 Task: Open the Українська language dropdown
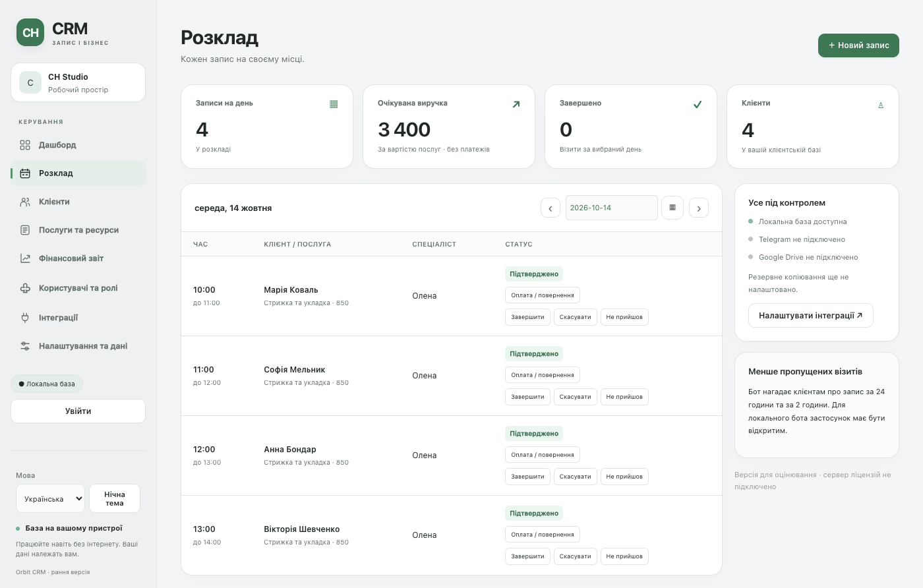click(x=51, y=499)
